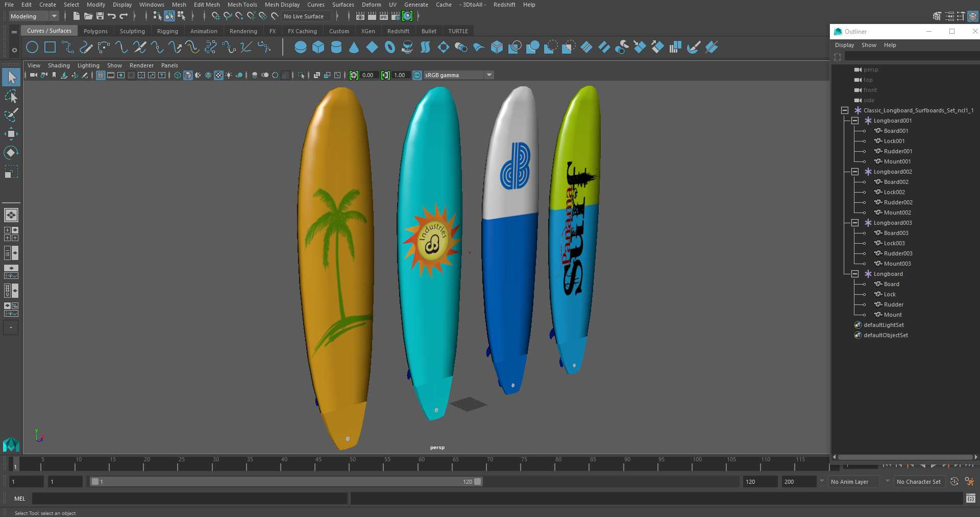Collapse Classic_Longboard_Surfboards_Set_ncl1_1 group

click(x=845, y=110)
